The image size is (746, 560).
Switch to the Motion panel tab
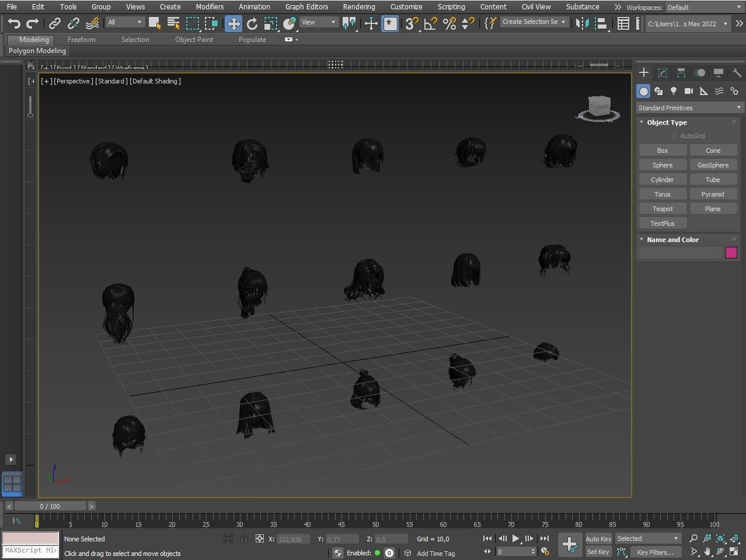click(700, 73)
